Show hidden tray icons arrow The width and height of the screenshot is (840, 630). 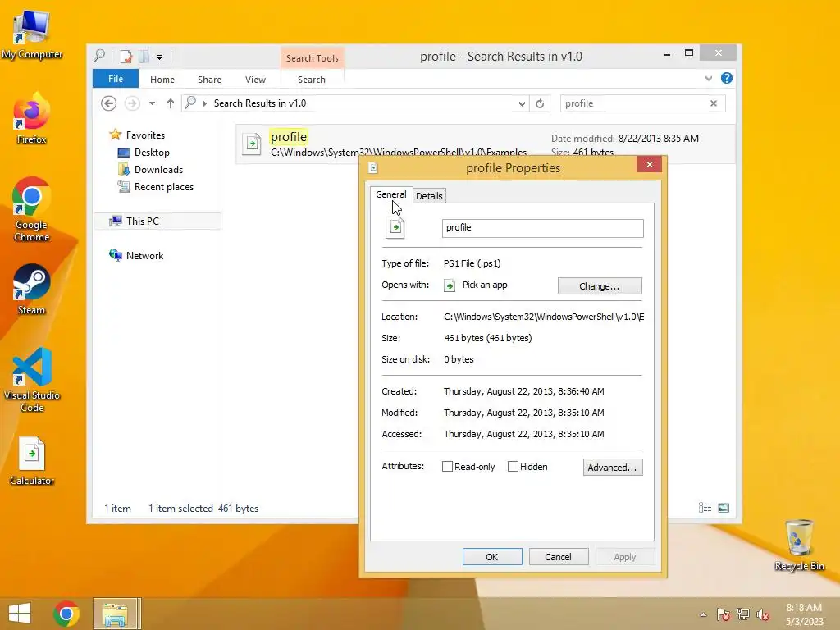[703, 615]
